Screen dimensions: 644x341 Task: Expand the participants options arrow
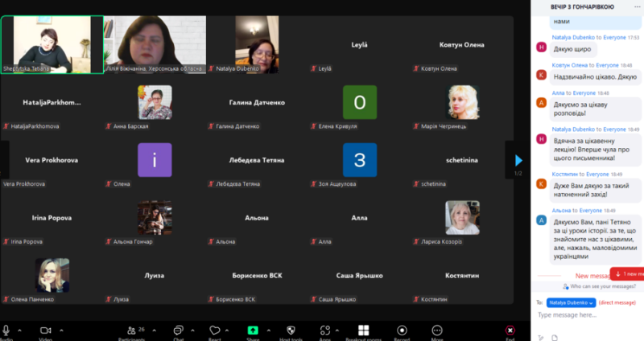pyautogui.click(x=154, y=330)
